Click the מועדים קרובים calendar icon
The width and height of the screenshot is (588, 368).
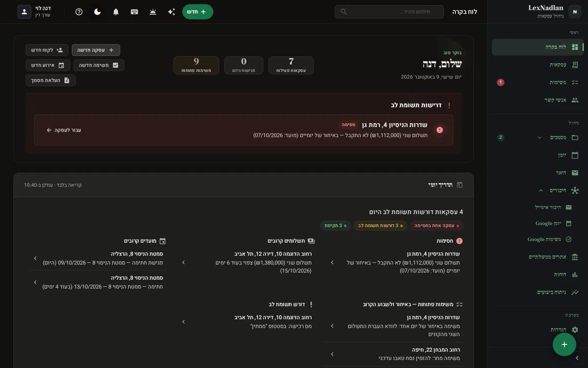163,241
